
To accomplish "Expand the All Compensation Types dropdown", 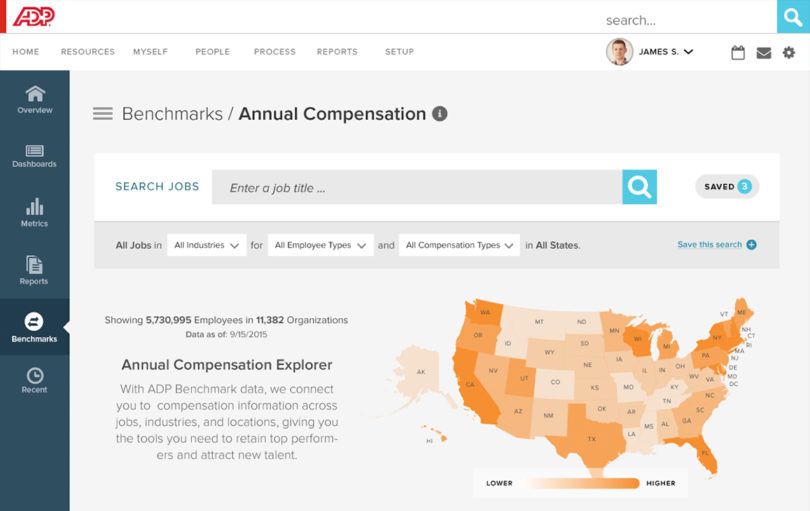I will [459, 245].
